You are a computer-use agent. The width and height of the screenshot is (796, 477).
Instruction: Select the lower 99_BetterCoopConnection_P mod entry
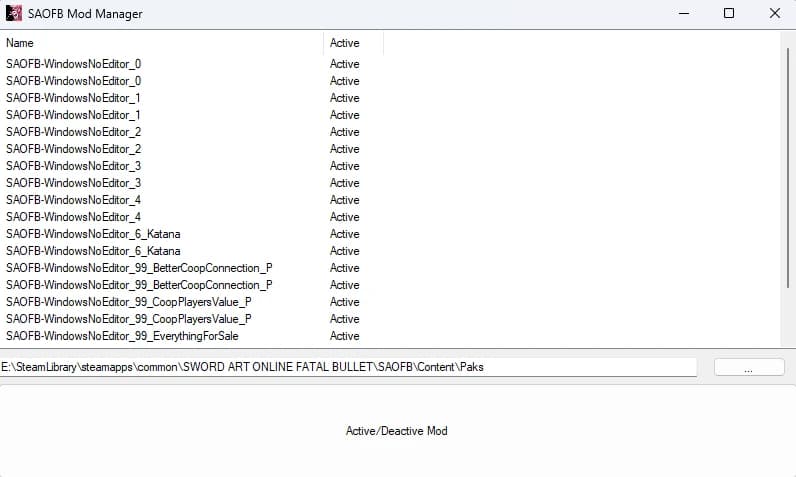point(140,285)
